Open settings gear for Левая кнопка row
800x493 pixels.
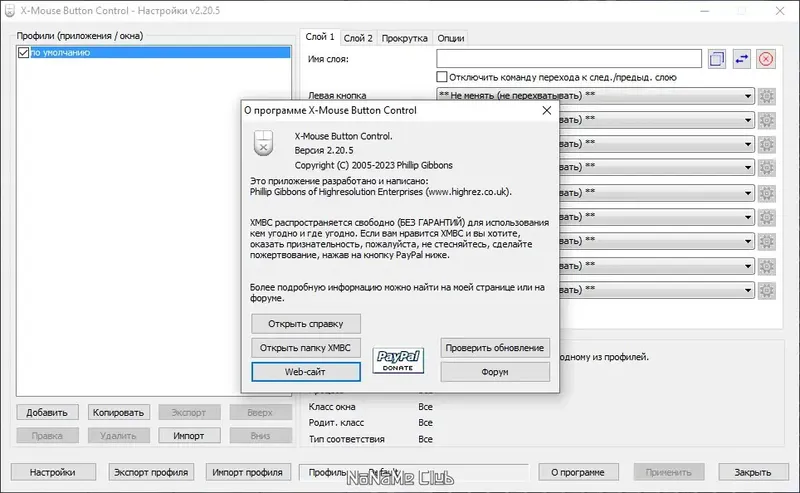(766, 96)
